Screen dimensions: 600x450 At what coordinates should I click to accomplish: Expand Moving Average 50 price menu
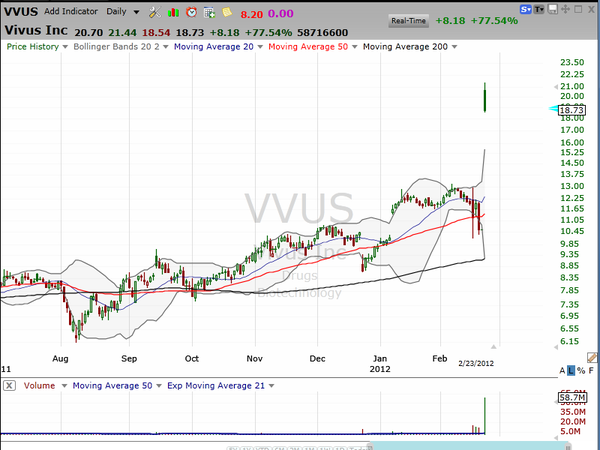click(x=354, y=47)
